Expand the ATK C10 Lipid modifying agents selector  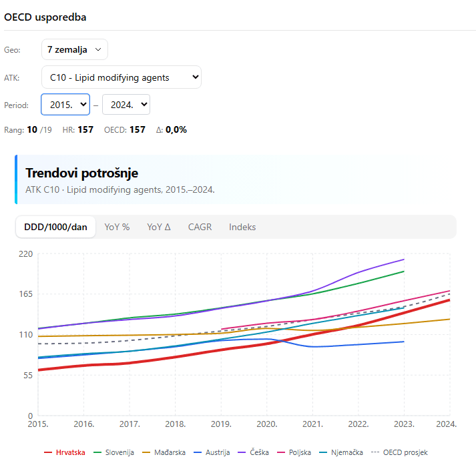click(x=121, y=77)
